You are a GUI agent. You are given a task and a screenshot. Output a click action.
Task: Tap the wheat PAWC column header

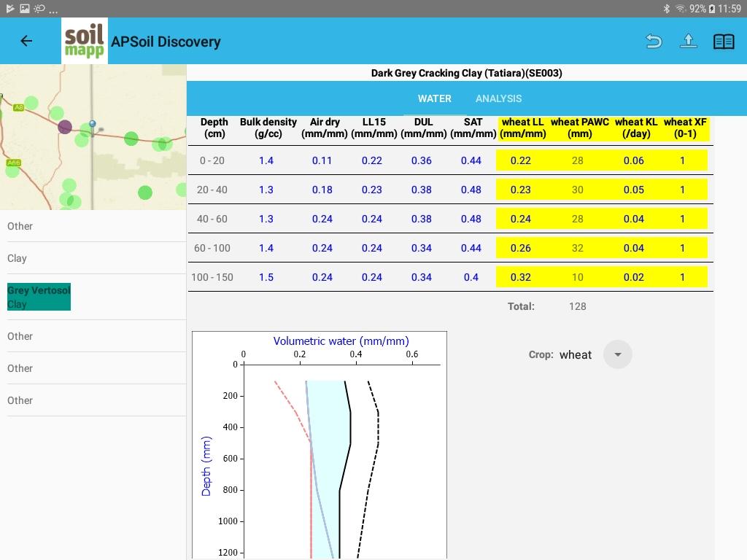tap(579, 128)
